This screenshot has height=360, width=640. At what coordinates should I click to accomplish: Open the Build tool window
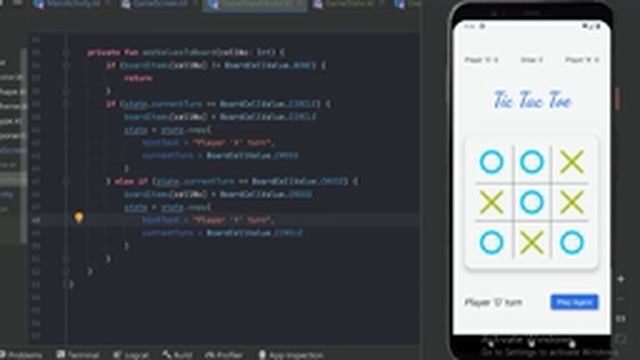click(178, 355)
